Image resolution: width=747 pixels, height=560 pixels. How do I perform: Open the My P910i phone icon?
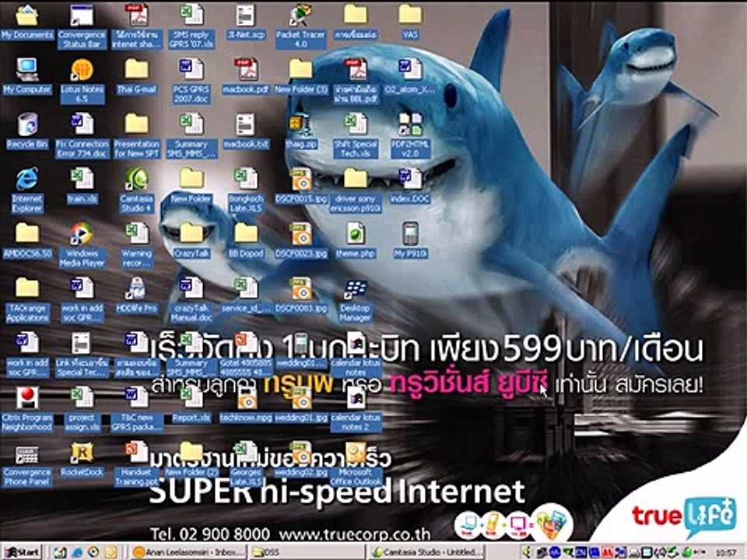tap(410, 241)
